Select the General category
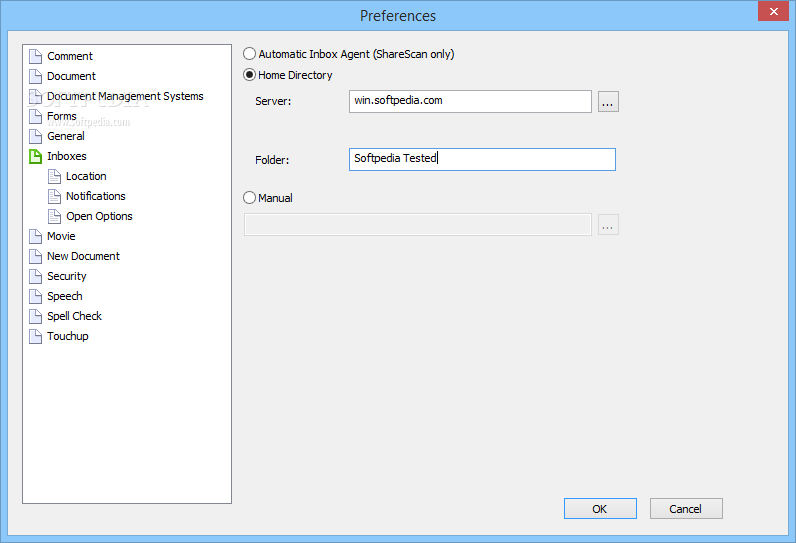This screenshot has height=543, width=796. tap(66, 136)
